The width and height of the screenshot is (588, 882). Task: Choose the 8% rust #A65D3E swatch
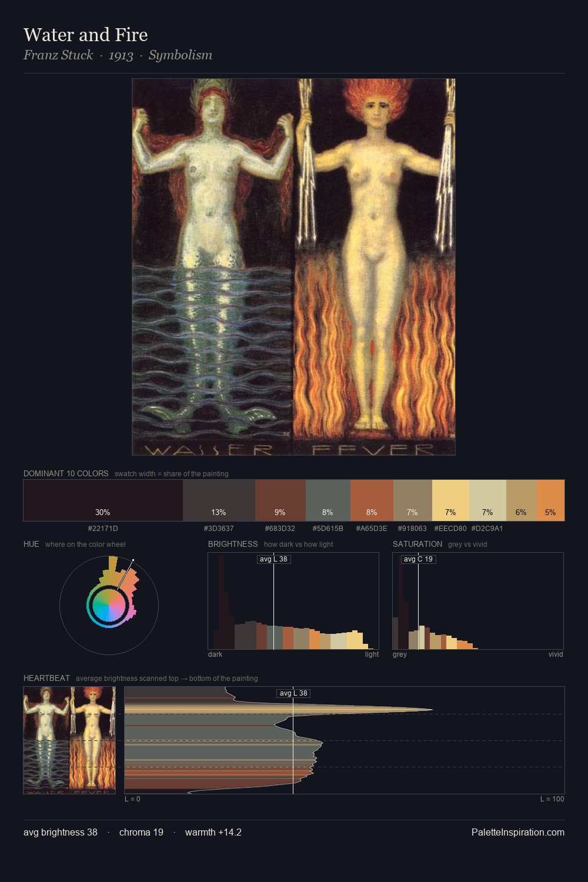372,500
